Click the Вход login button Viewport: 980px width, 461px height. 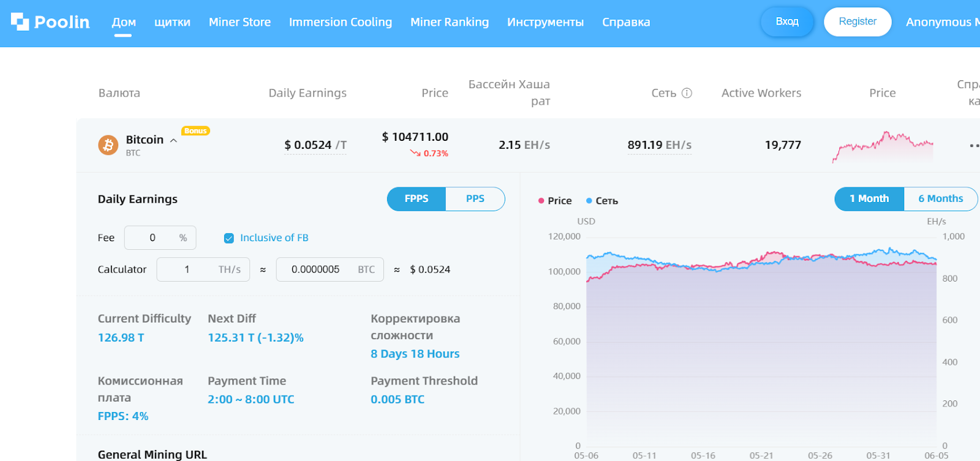tap(787, 22)
